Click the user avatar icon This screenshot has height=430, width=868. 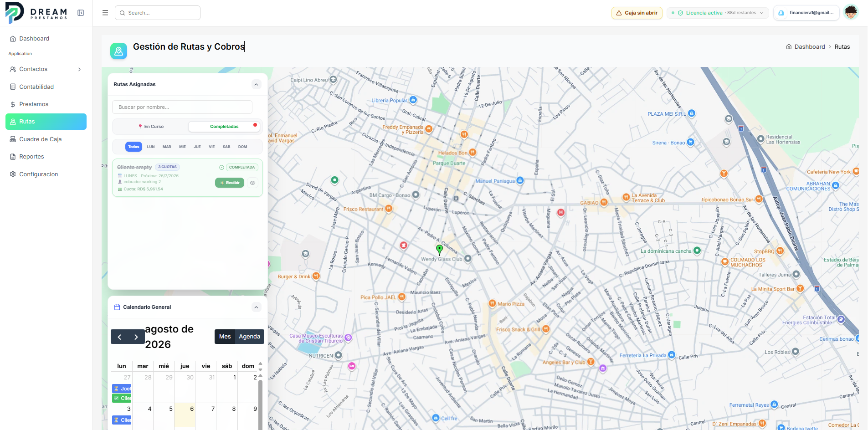coord(850,12)
